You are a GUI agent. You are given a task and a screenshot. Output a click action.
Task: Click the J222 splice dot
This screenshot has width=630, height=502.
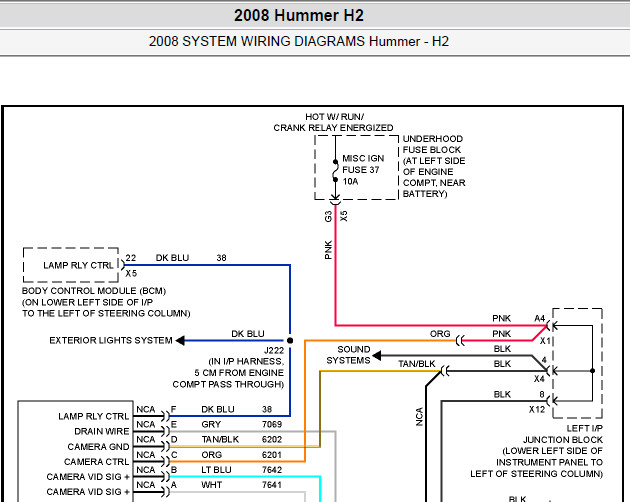[x=290, y=340]
